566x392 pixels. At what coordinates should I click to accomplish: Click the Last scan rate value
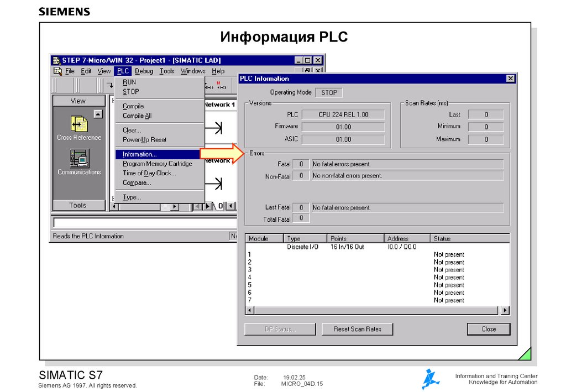point(486,114)
